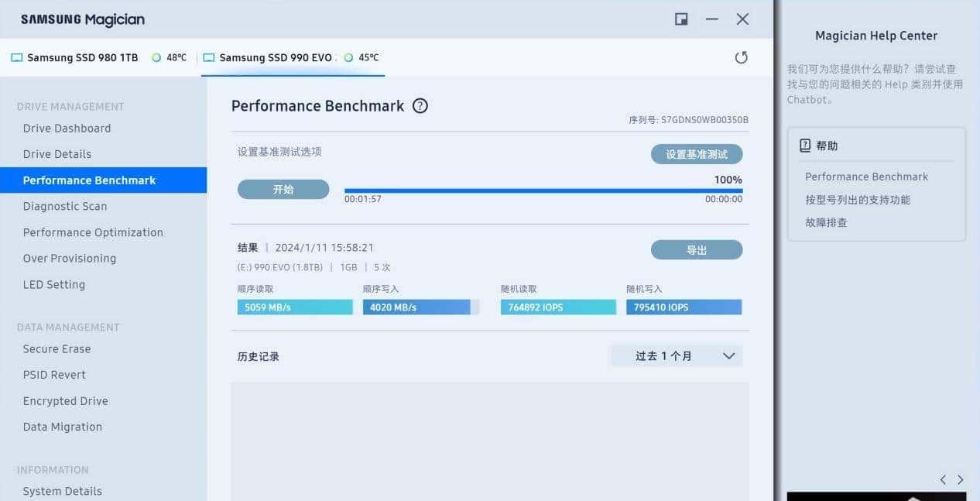Switch to Samsung SSD 980 1TB tab
This screenshot has width=980, height=501.
(82, 57)
